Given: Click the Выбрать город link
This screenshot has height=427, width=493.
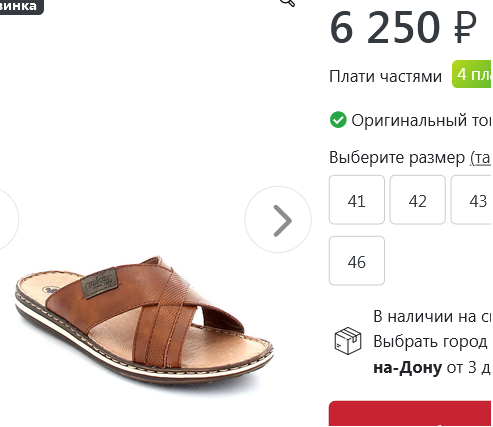Looking at the screenshot, I should click(430, 342).
